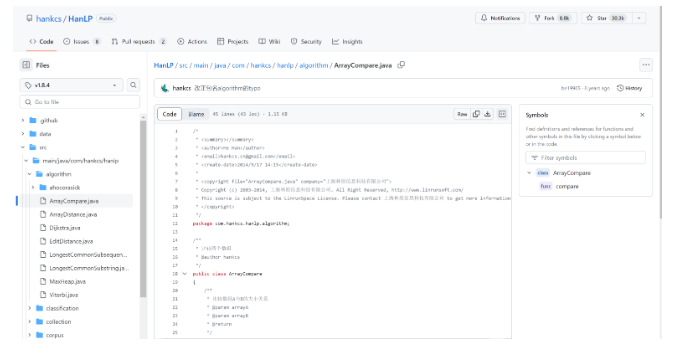Click the search icon beside the tag selector
Screen dimensions: 673x360
click(133, 85)
